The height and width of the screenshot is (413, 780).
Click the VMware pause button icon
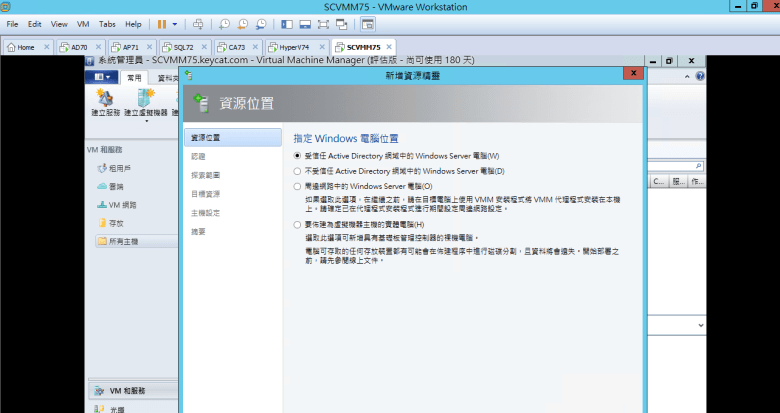[161, 22]
